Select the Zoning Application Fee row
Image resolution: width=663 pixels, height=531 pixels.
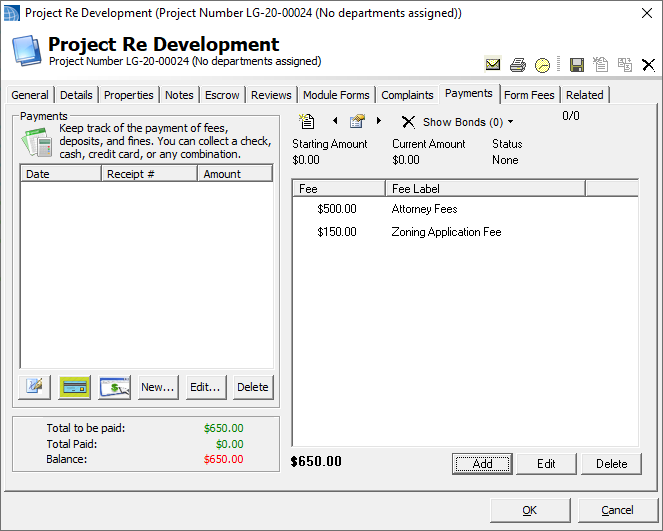tap(465, 232)
